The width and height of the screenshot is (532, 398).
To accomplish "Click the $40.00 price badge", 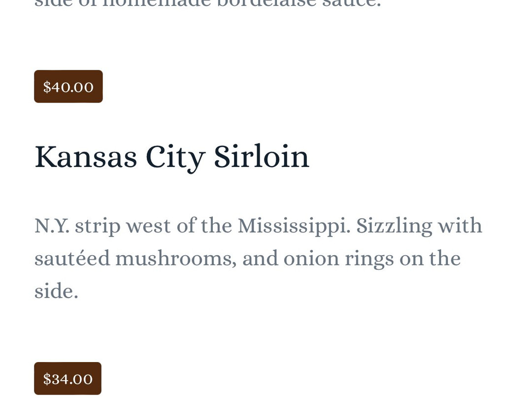I will coord(68,87).
